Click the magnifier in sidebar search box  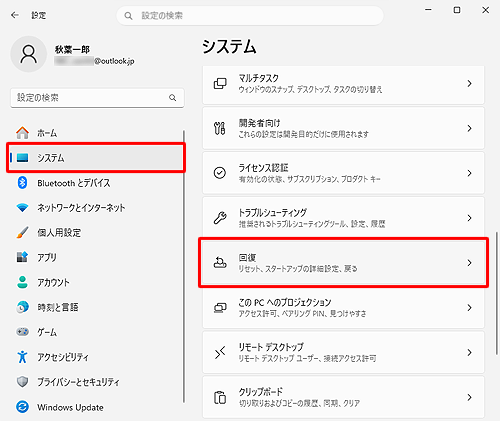172,98
